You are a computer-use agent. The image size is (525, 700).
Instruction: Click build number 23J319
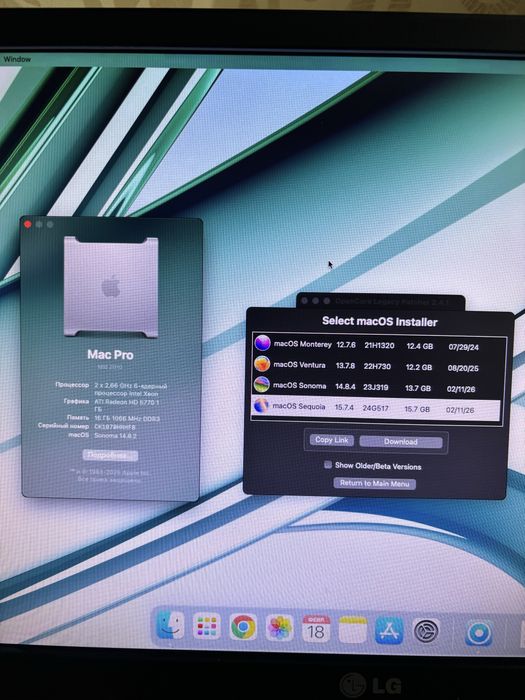click(x=375, y=387)
